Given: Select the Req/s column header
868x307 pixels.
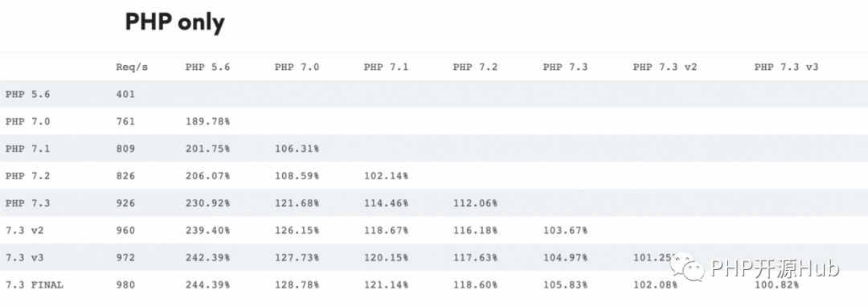Looking at the screenshot, I should click(x=132, y=67).
